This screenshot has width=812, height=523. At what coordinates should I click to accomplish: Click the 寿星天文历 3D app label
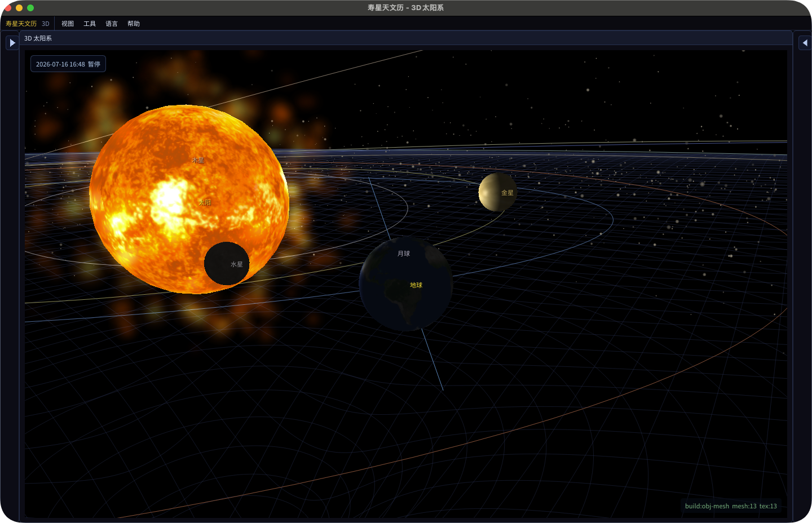pos(28,24)
